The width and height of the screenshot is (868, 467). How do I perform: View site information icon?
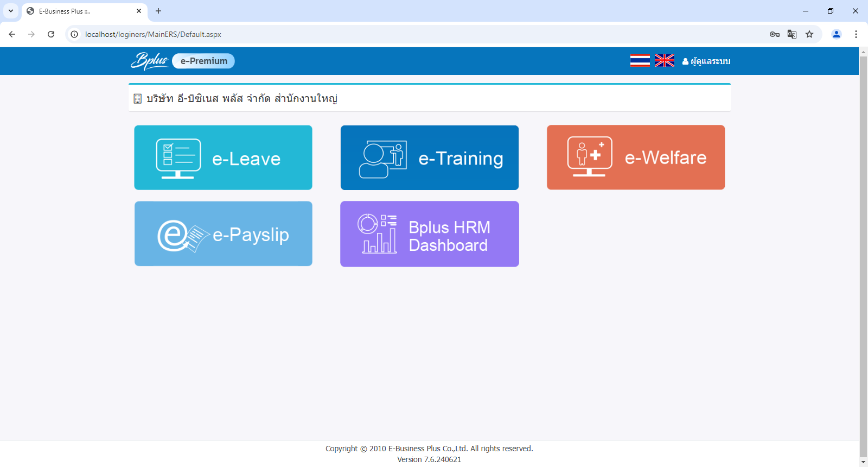coord(74,34)
